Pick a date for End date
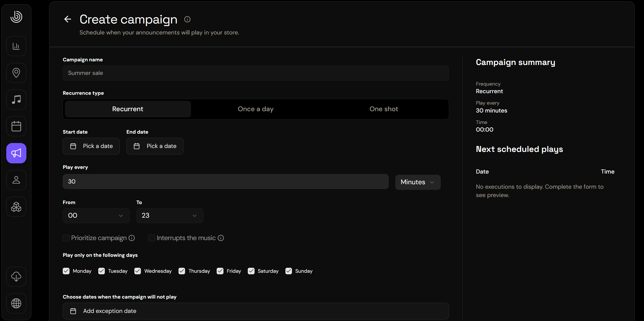Image resolution: width=644 pixels, height=321 pixels. click(155, 146)
